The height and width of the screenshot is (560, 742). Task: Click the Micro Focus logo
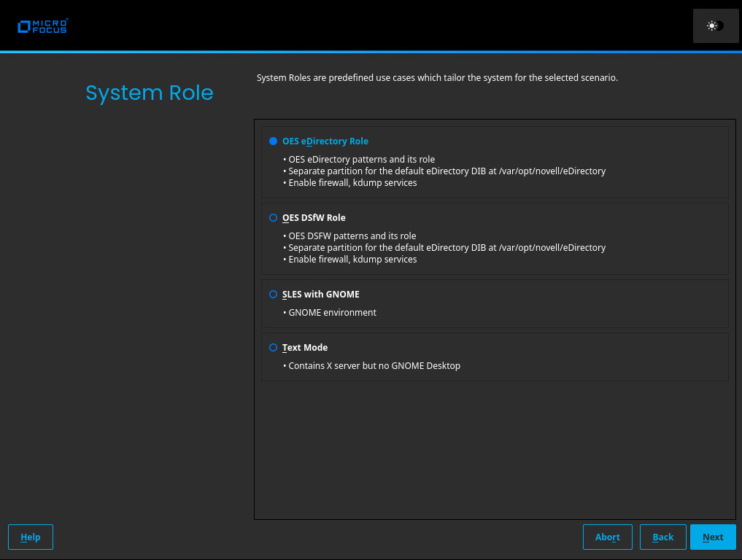pos(42,26)
